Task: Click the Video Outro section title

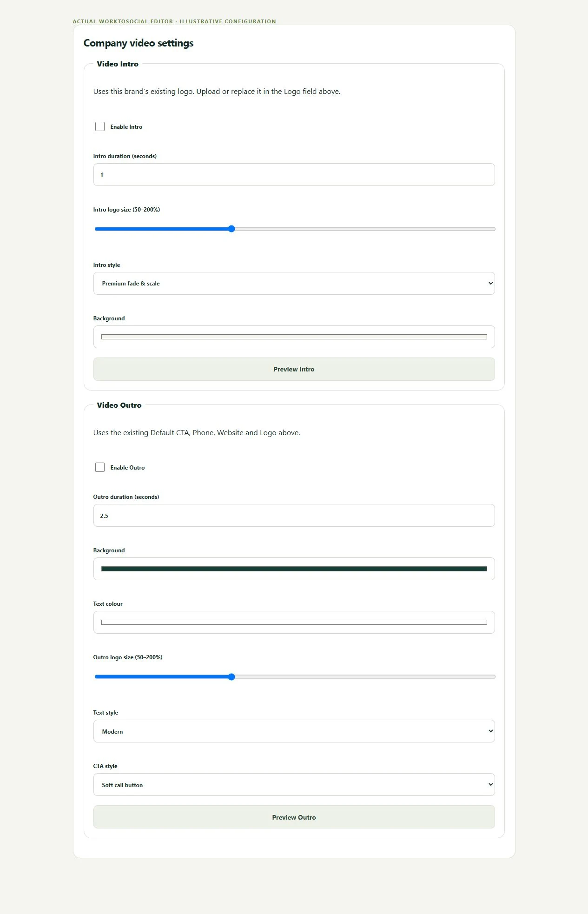Action: [x=119, y=405]
